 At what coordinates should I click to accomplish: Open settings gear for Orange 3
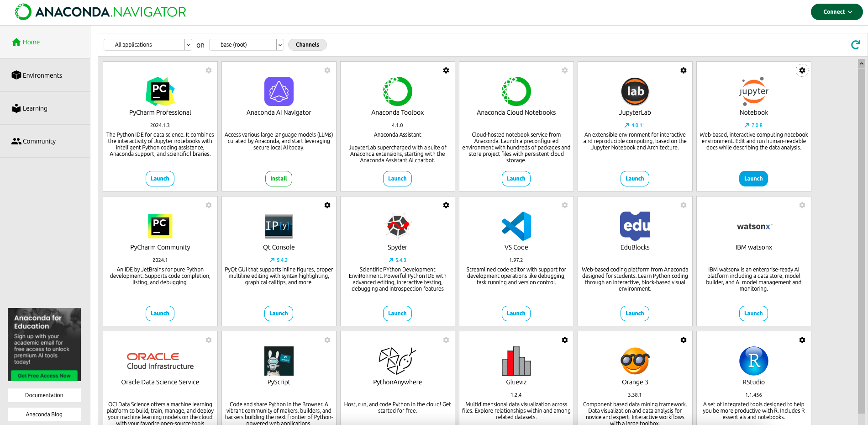[684, 340]
